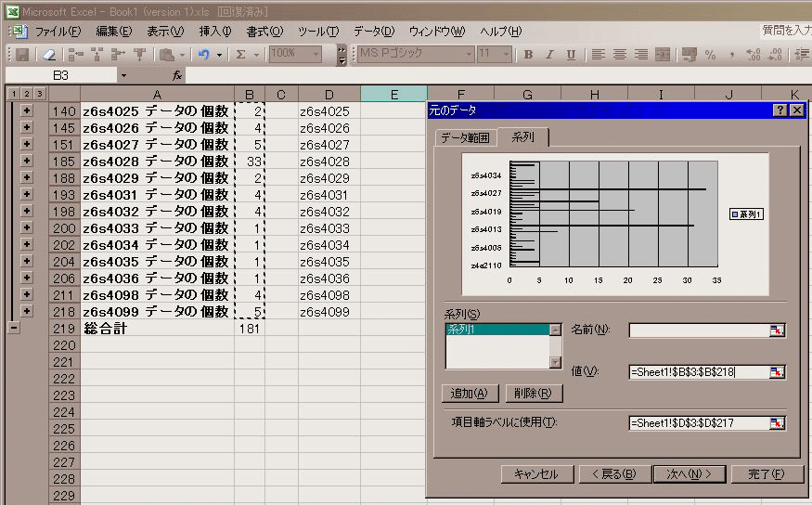Image resolution: width=812 pixels, height=505 pixels.
Task: Apply Italic formatting from the toolbar
Action: click(549, 55)
